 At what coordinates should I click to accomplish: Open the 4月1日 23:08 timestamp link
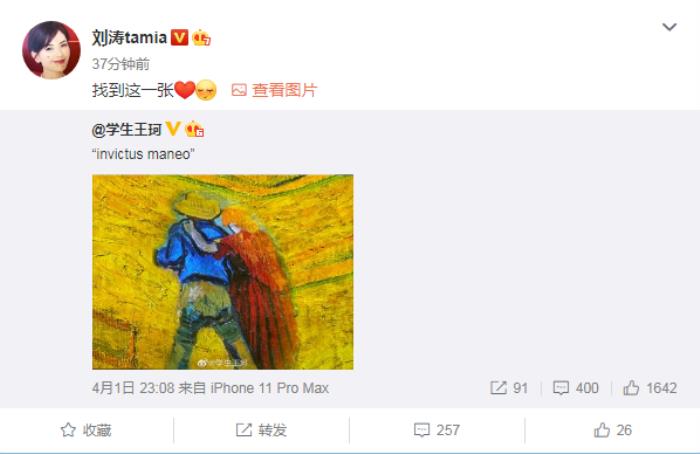133,388
